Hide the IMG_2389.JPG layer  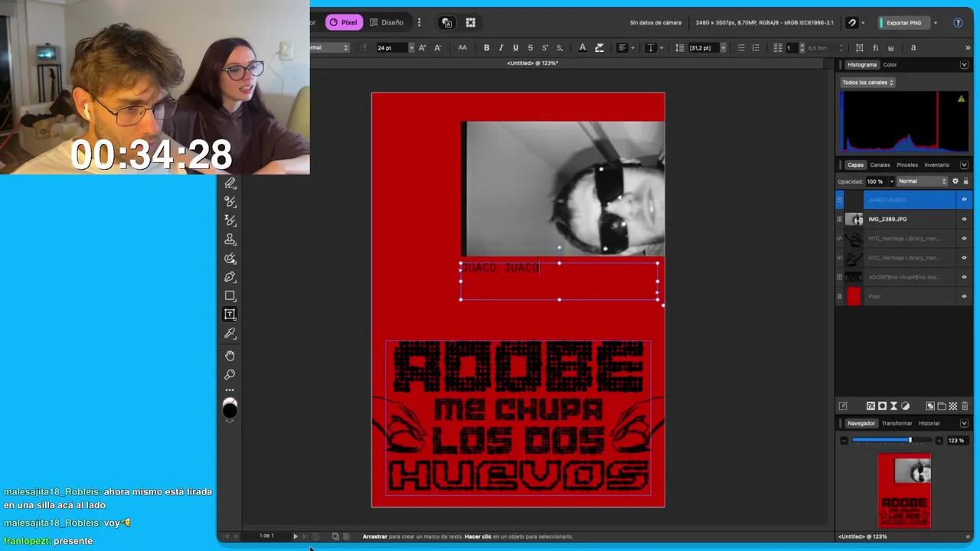(x=964, y=219)
